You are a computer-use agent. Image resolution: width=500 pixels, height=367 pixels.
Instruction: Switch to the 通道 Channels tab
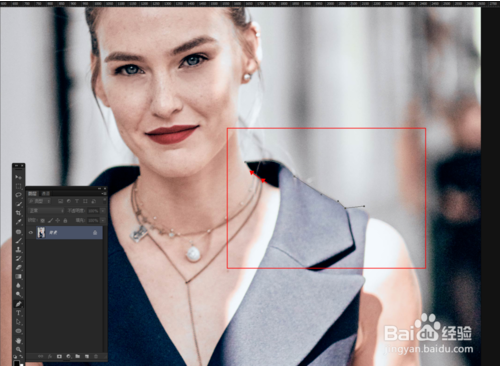click(x=46, y=194)
